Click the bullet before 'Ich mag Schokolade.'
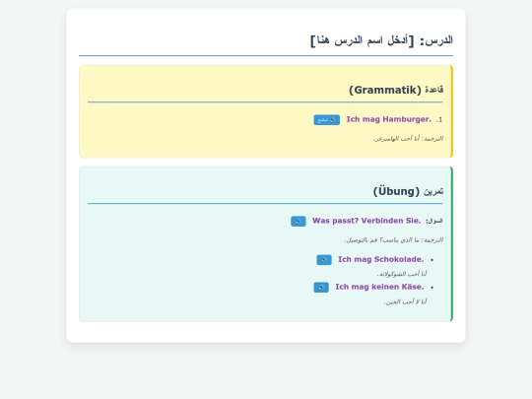 pos(432,260)
